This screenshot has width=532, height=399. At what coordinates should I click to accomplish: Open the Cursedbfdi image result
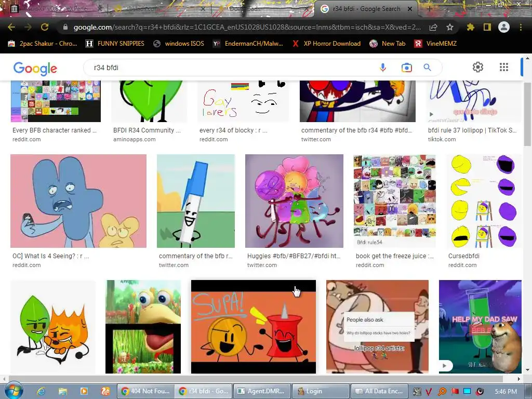pyautogui.click(x=484, y=201)
